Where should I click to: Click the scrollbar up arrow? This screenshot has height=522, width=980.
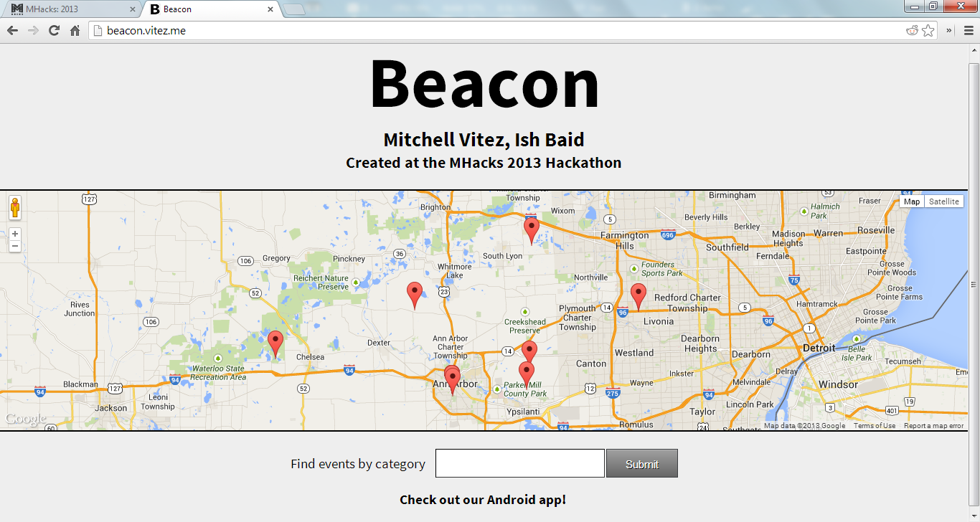974,51
